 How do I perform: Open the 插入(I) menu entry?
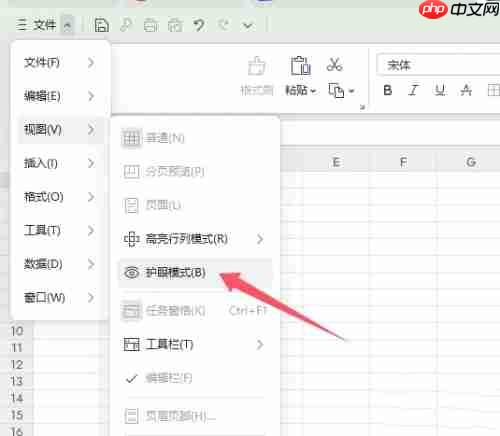(x=60, y=163)
